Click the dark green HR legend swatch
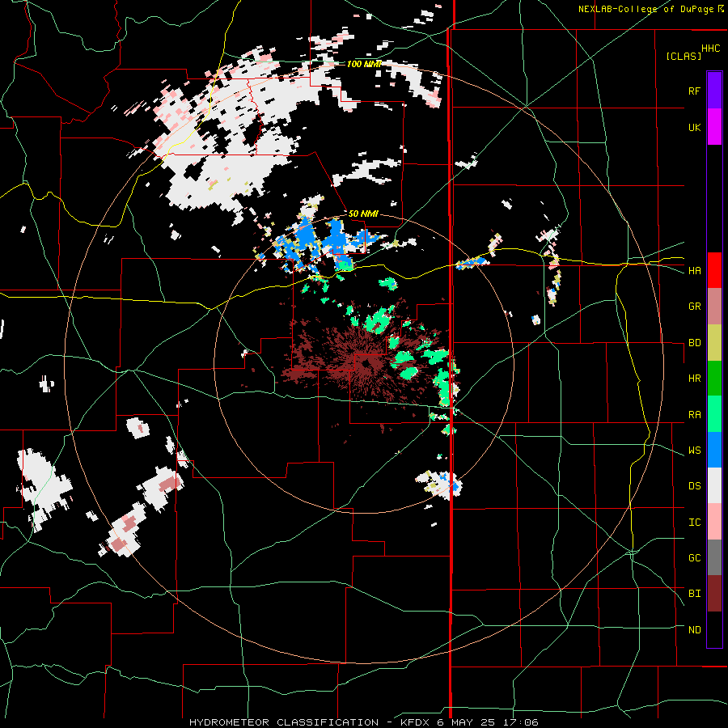This screenshot has width=728, height=728. tap(714, 378)
